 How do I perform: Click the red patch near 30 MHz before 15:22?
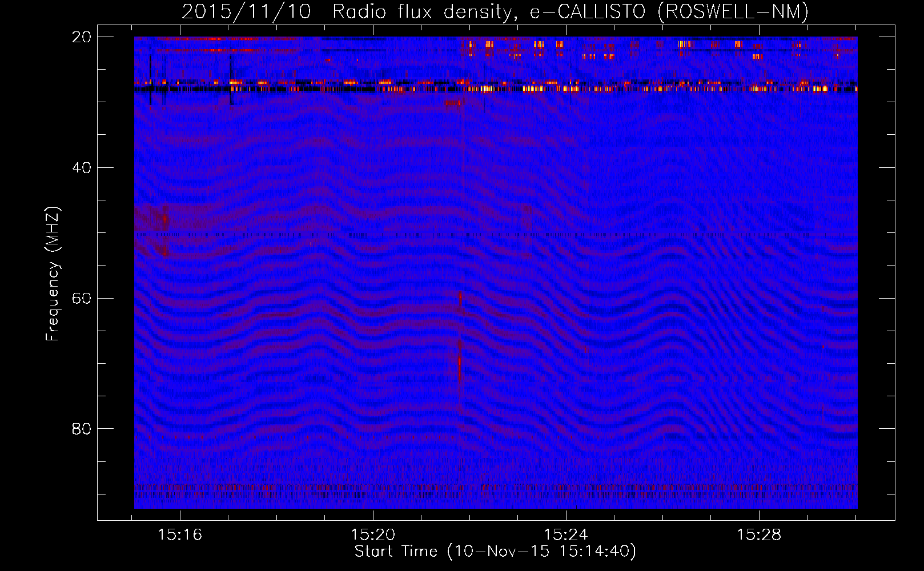pos(453,103)
